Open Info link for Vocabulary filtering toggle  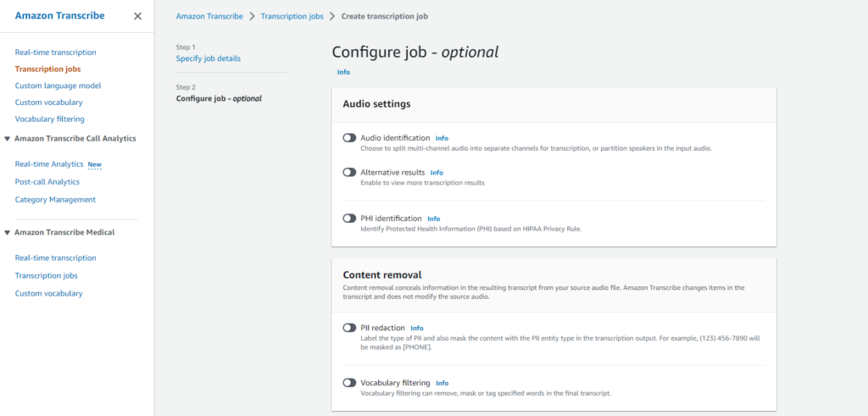tap(442, 383)
